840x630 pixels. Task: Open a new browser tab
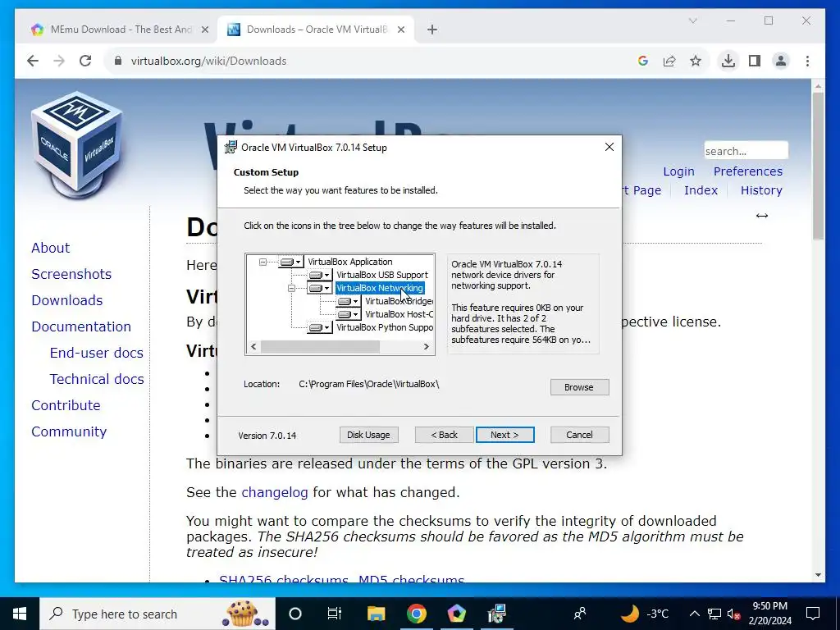point(432,30)
